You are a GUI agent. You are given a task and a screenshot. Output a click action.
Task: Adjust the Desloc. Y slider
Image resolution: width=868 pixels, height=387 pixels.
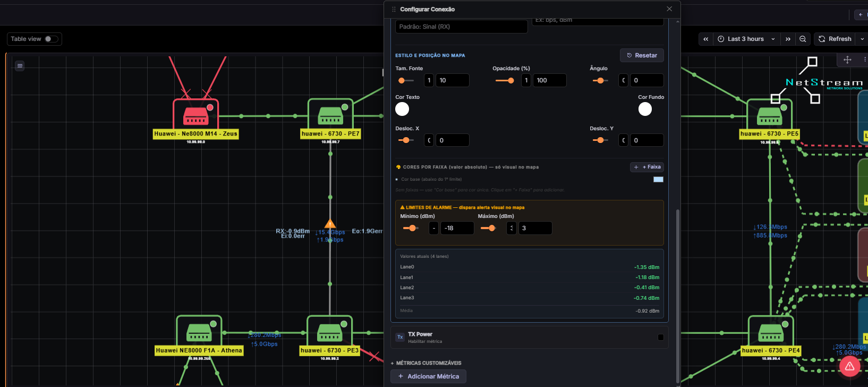[x=601, y=140]
